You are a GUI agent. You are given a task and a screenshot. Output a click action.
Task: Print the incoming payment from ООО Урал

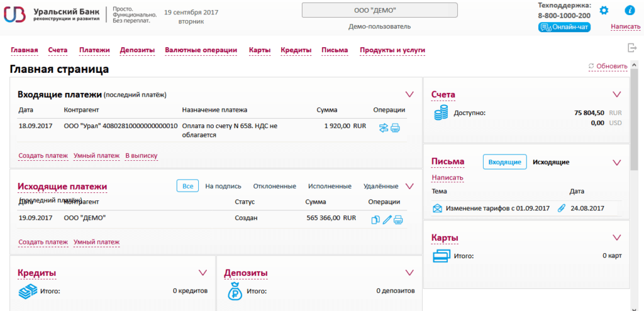pos(396,128)
